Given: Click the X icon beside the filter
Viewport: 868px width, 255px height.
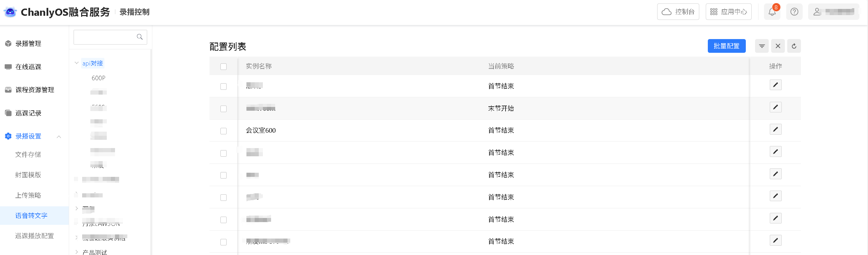Looking at the screenshot, I should tap(778, 46).
